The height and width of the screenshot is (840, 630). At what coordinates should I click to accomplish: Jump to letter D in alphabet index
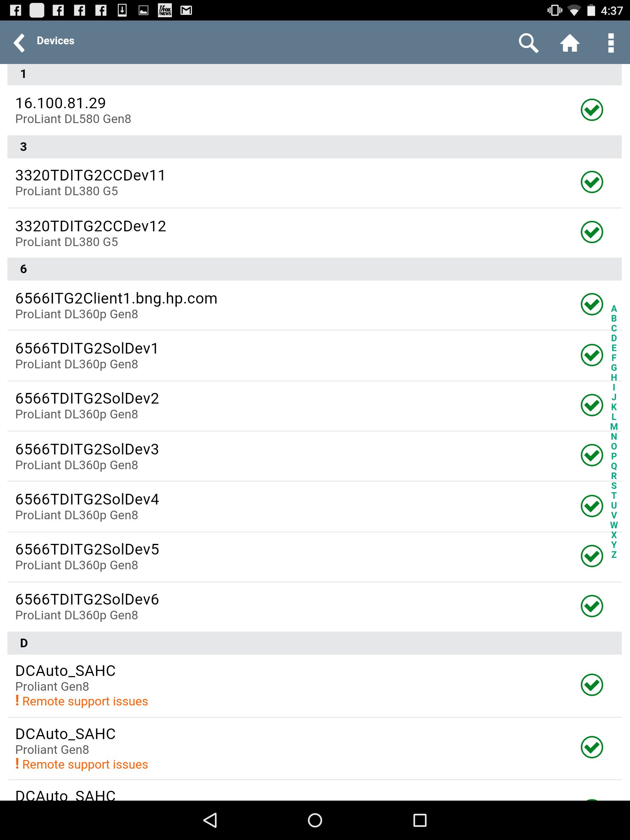(614, 338)
